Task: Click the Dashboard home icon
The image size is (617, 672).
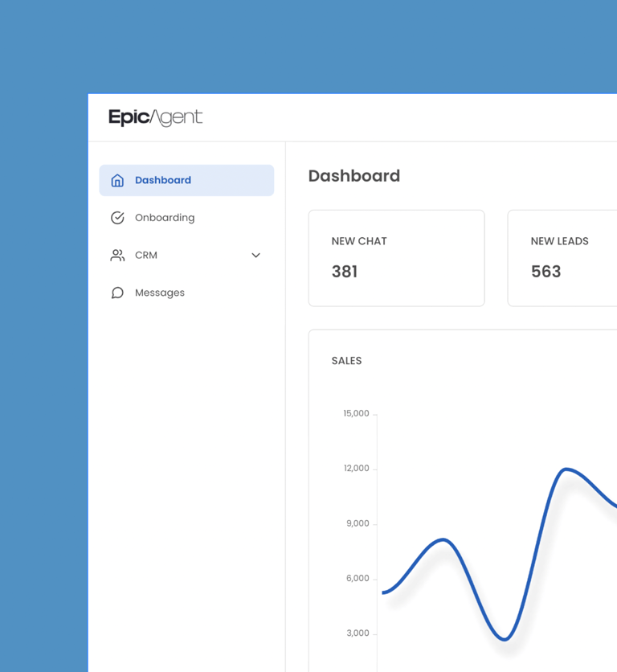Action: tap(117, 180)
